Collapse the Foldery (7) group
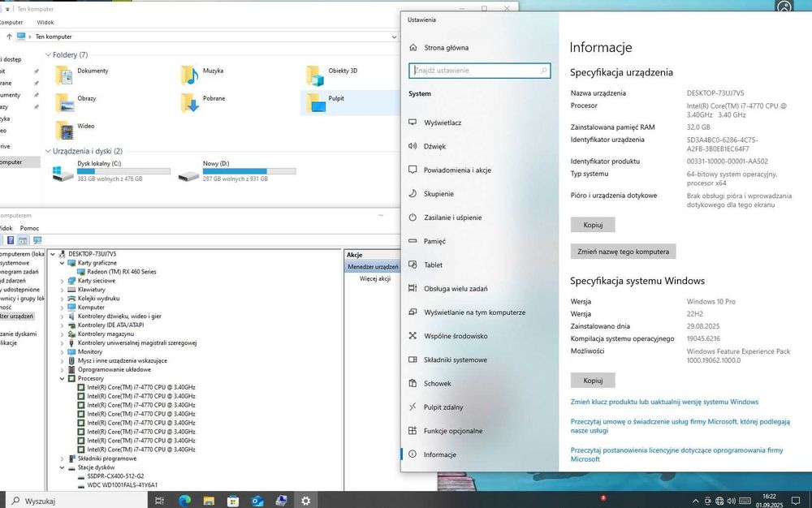Image resolution: width=812 pixels, height=508 pixels. (x=48, y=55)
